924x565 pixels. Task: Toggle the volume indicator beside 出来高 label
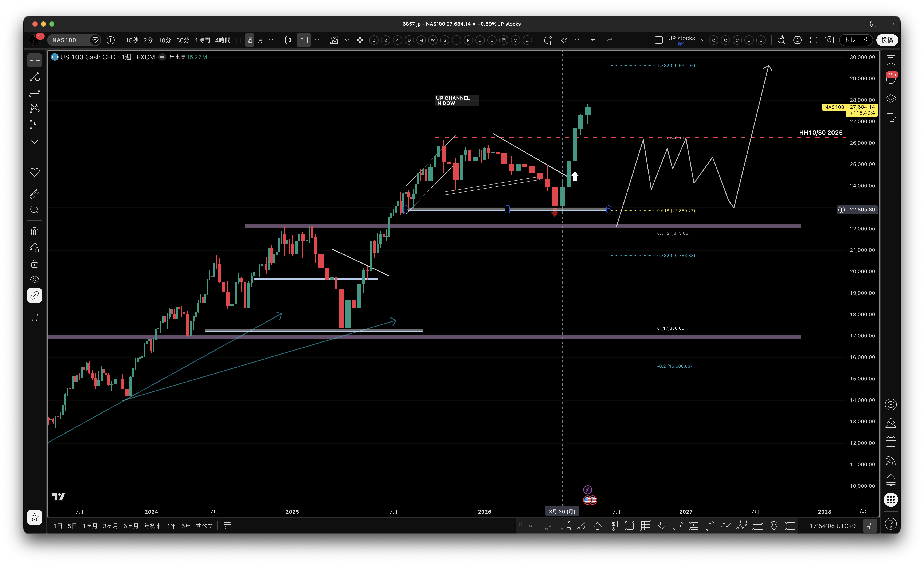point(162,57)
